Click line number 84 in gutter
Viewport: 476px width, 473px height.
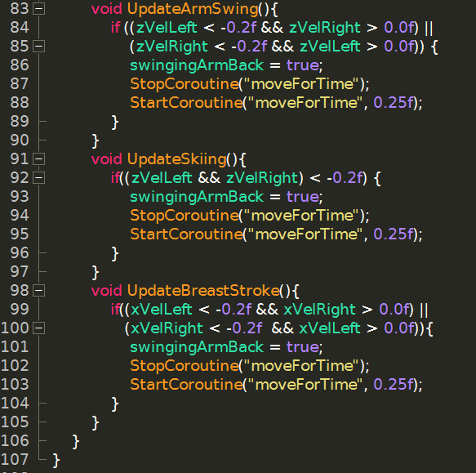point(20,28)
